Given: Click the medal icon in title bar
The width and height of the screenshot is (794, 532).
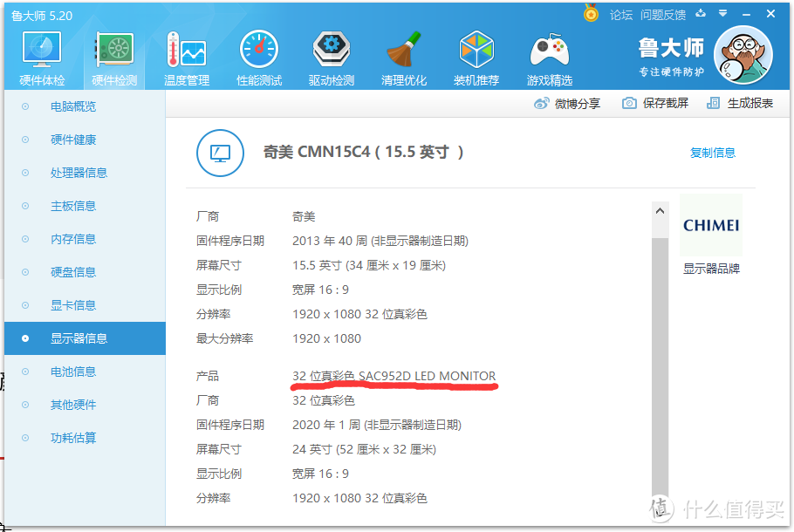Looking at the screenshot, I should pyautogui.click(x=591, y=13).
